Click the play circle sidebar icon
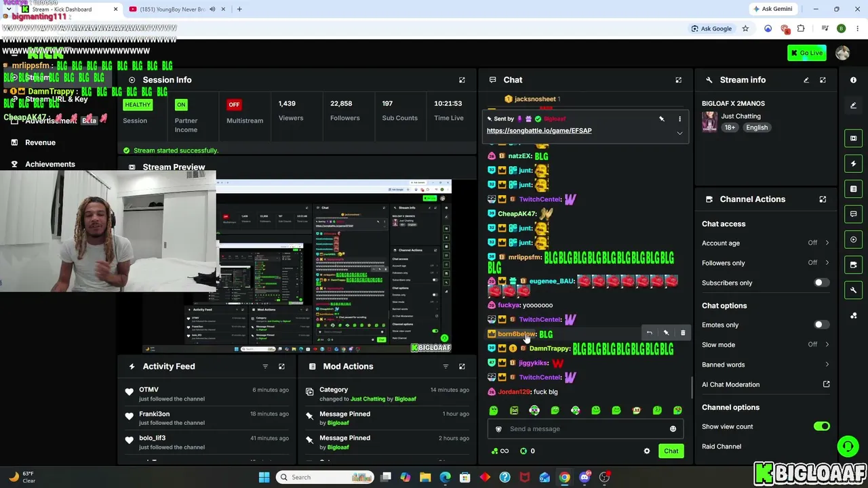Screen dimensions: 868x488 pos(853,239)
